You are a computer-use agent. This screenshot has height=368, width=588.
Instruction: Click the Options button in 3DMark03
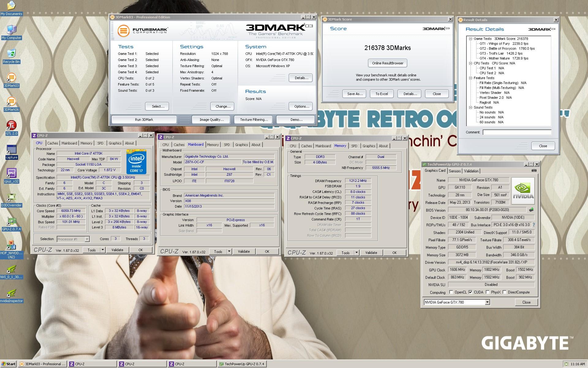pos(301,106)
